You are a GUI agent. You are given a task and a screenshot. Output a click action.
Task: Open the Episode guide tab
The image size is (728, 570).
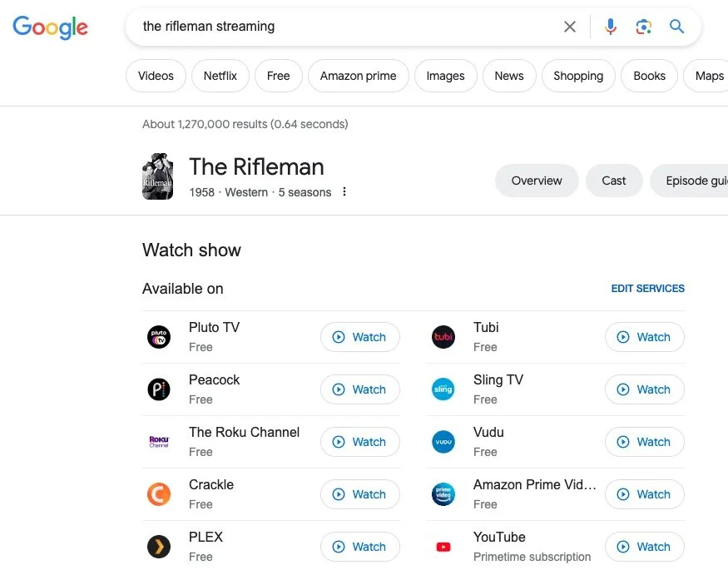tap(691, 181)
